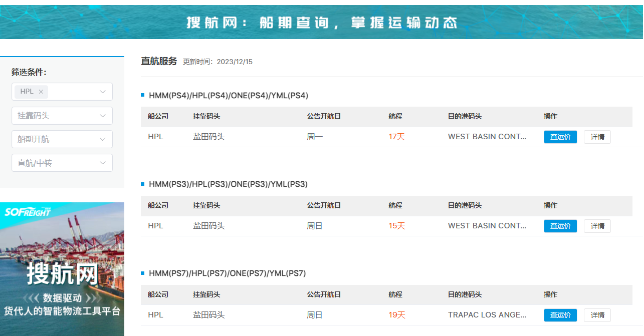Remove the HPL filter tag
The height and width of the screenshot is (336, 644).
[41, 92]
